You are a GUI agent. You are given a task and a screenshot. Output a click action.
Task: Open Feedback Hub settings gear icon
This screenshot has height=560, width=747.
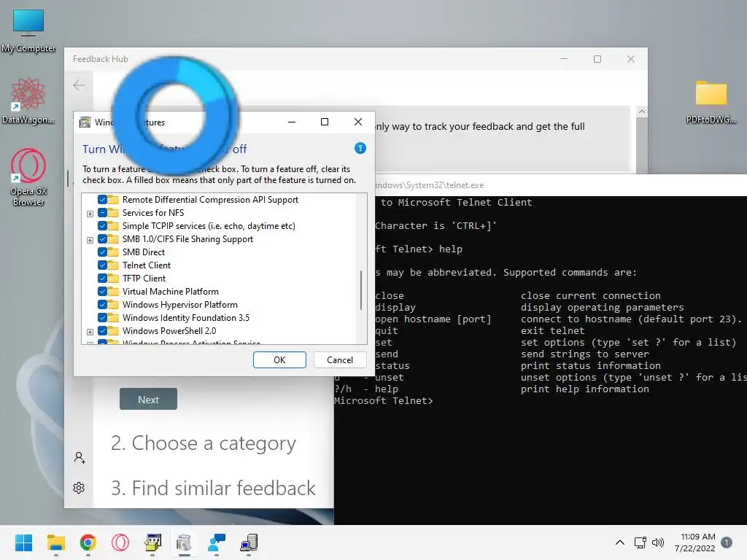point(79,488)
